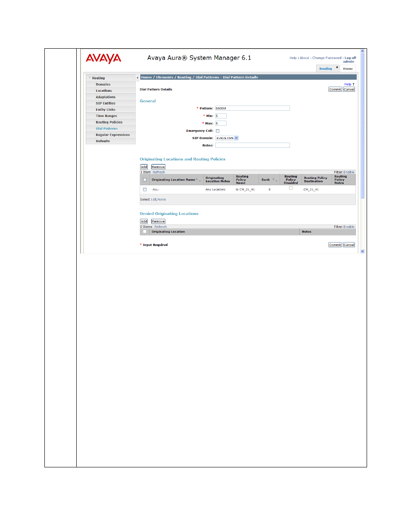The height and width of the screenshot is (532, 411).
Task: Collapse the Routing tree node
Action: (90, 78)
